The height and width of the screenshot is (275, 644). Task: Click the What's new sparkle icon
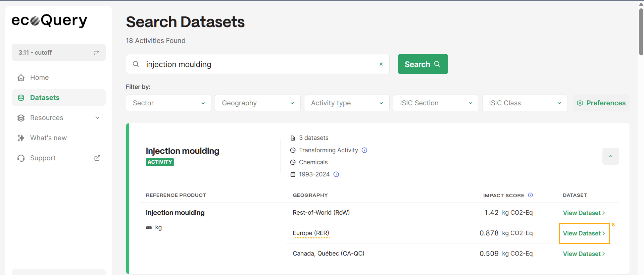click(21, 138)
